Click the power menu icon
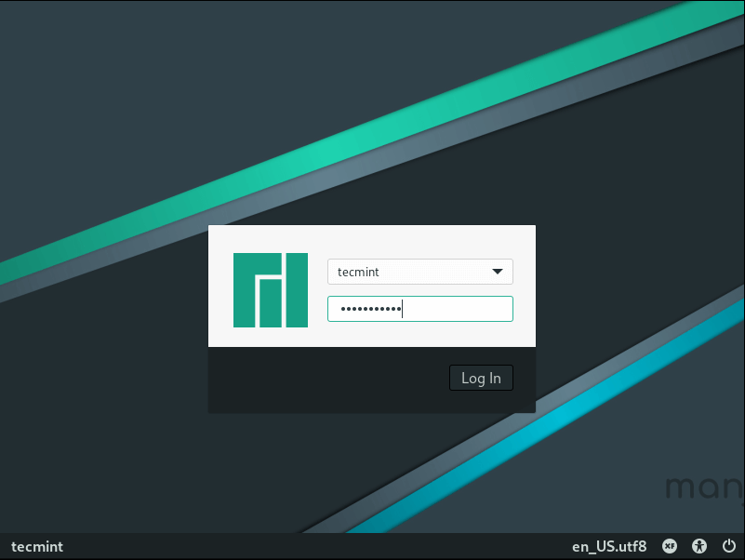The height and width of the screenshot is (560, 745). [x=729, y=546]
